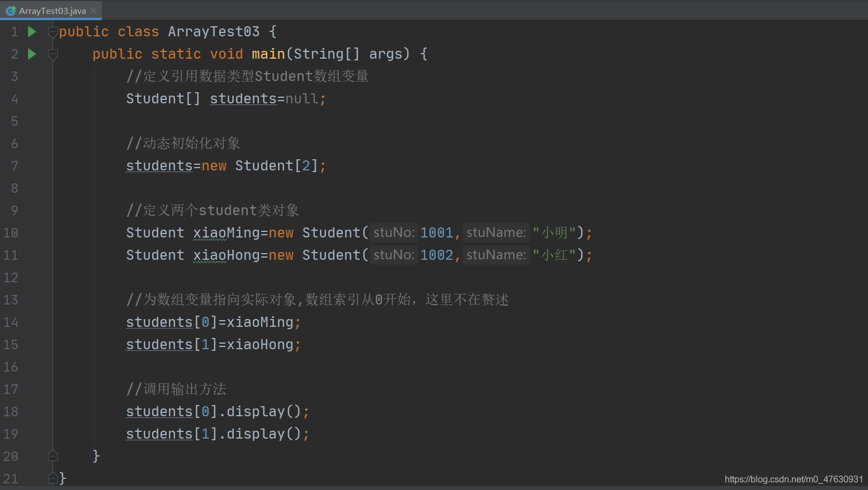Click the xiaoMing variable declaration on line 10

[x=227, y=233]
